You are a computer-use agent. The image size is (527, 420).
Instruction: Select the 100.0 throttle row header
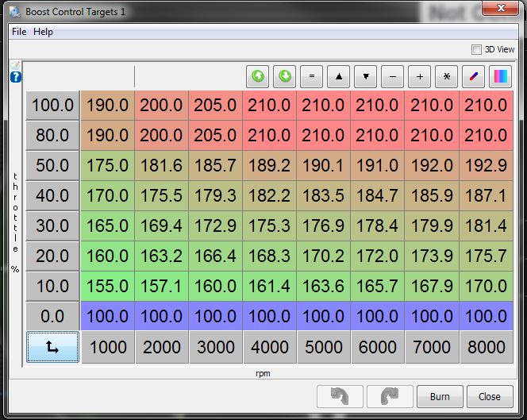(x=52, y=106)
